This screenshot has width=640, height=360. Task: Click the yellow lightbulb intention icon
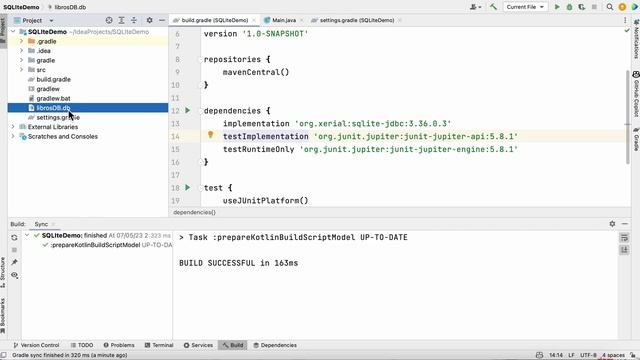[211, 135]
